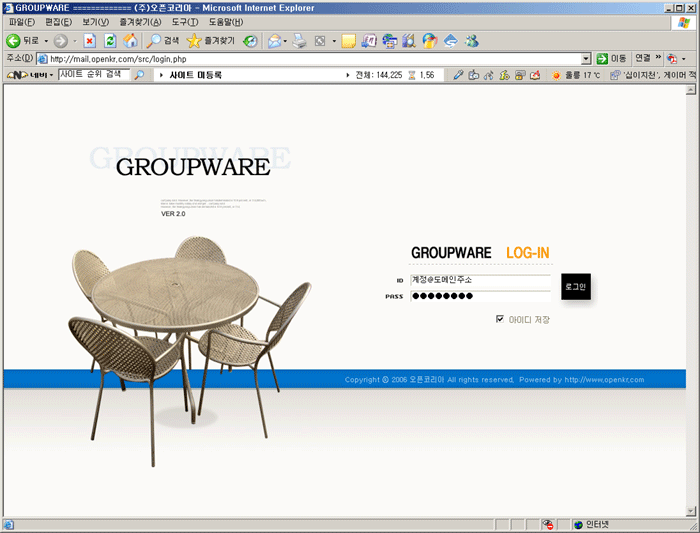The image size is (700, 533).
Task: Click the Stop loading red X icon
Action: coord(89,41)
